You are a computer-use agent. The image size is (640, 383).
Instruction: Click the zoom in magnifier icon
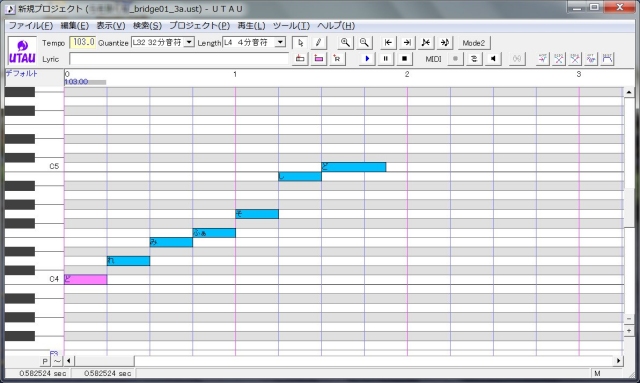pos(345,42)
